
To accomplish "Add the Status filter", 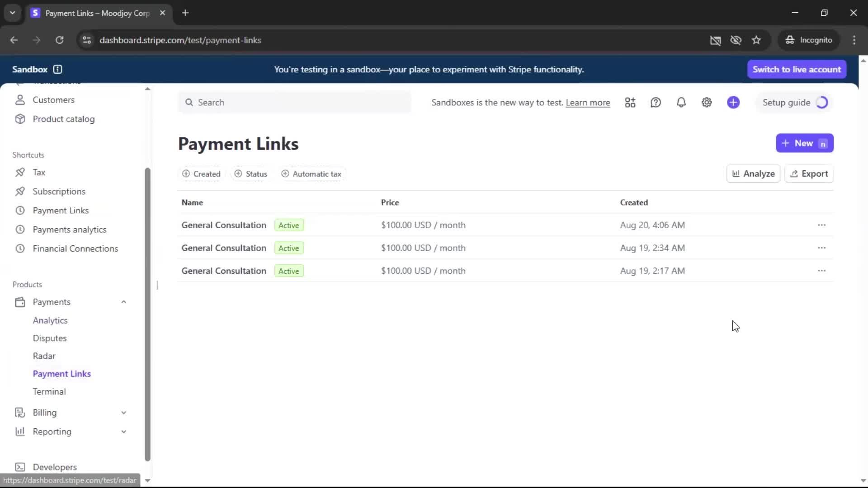I will (x=251, y=174).
